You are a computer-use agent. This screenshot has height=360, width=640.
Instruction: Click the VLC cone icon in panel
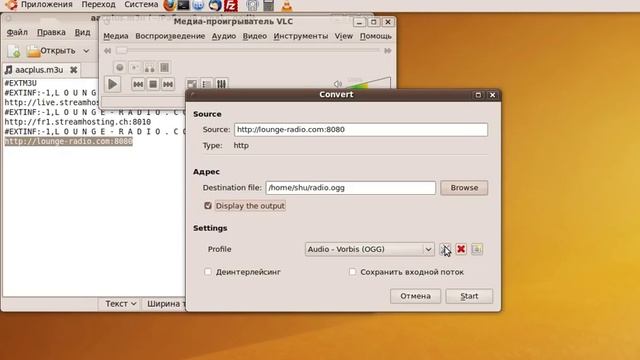click(287, 5)
